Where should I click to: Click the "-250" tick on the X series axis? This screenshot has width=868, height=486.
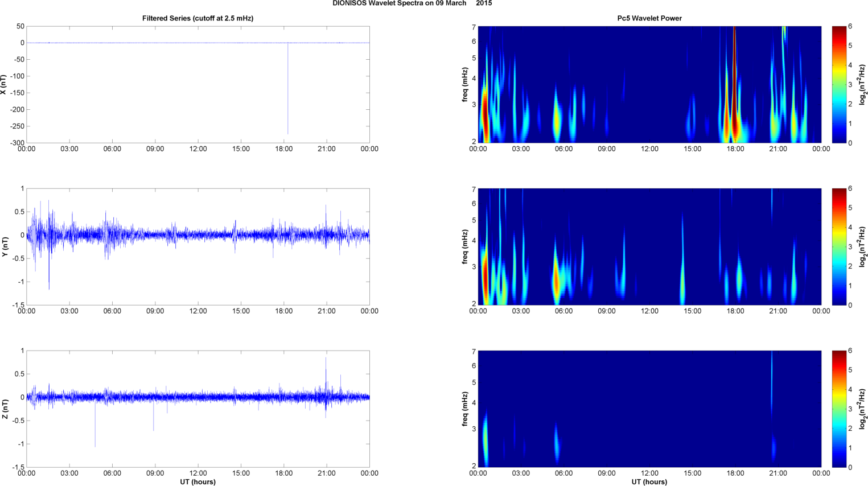(x=17, y=126)
